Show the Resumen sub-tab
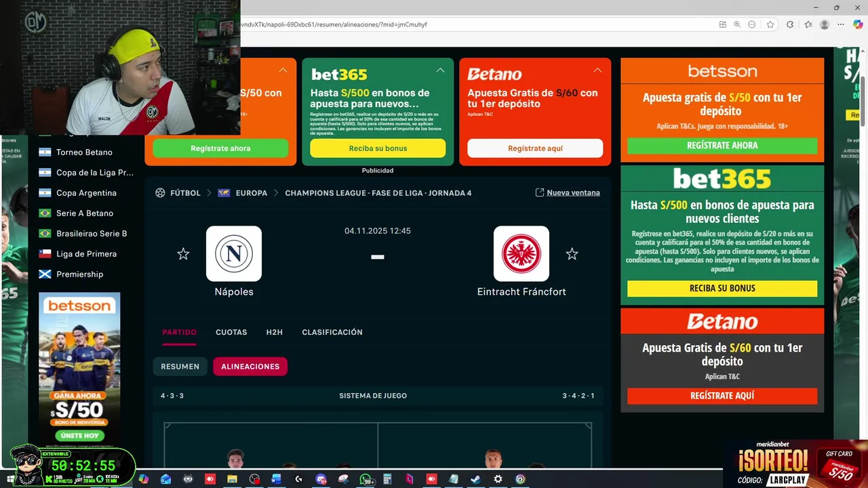The width and height of the screenshot is (868, 488). click(180, 367)
